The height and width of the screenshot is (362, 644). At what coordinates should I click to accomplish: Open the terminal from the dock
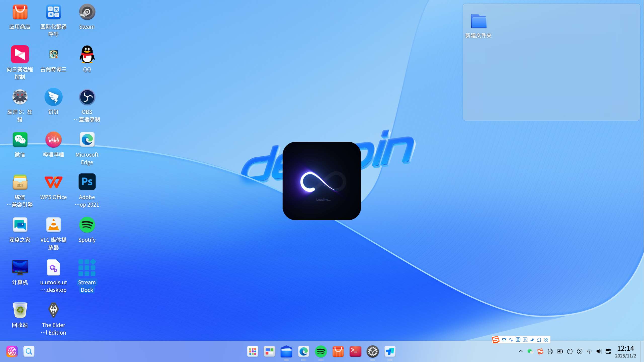355,351
